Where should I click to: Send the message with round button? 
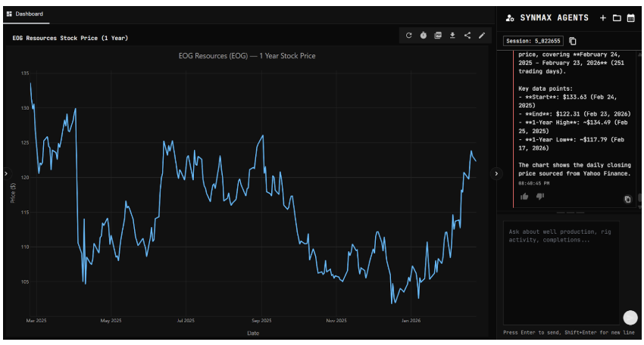pyautogui.click(x=630, y=319)
